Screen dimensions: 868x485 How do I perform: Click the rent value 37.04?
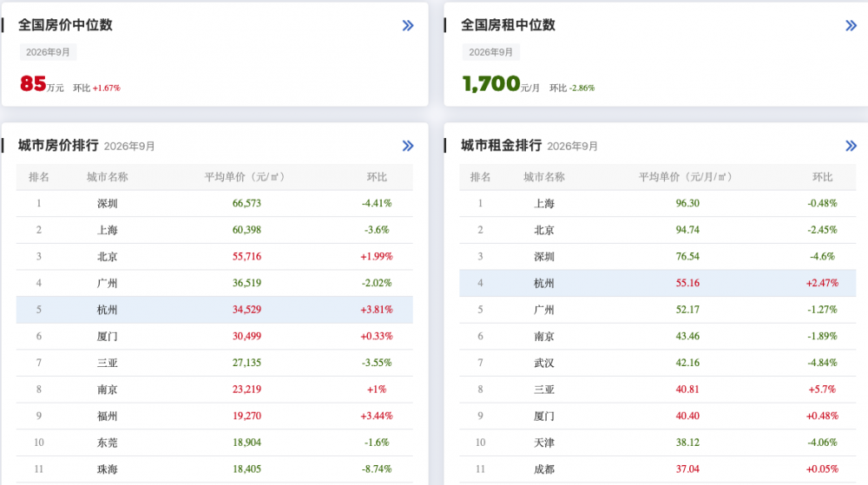(687, 469)
